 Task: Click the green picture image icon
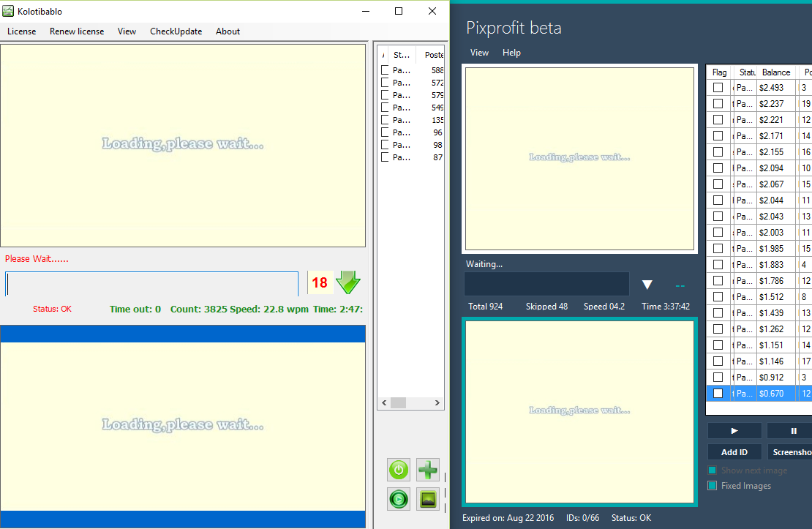[x=428, y=499]
